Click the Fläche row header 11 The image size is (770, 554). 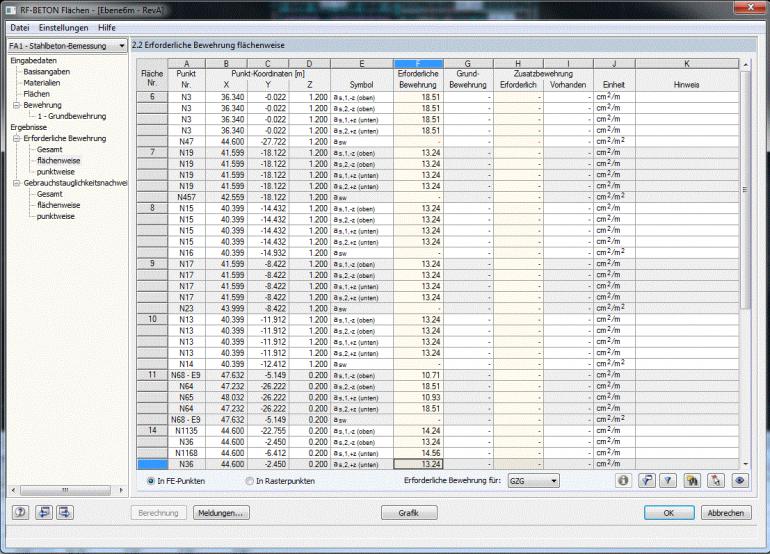152,375
